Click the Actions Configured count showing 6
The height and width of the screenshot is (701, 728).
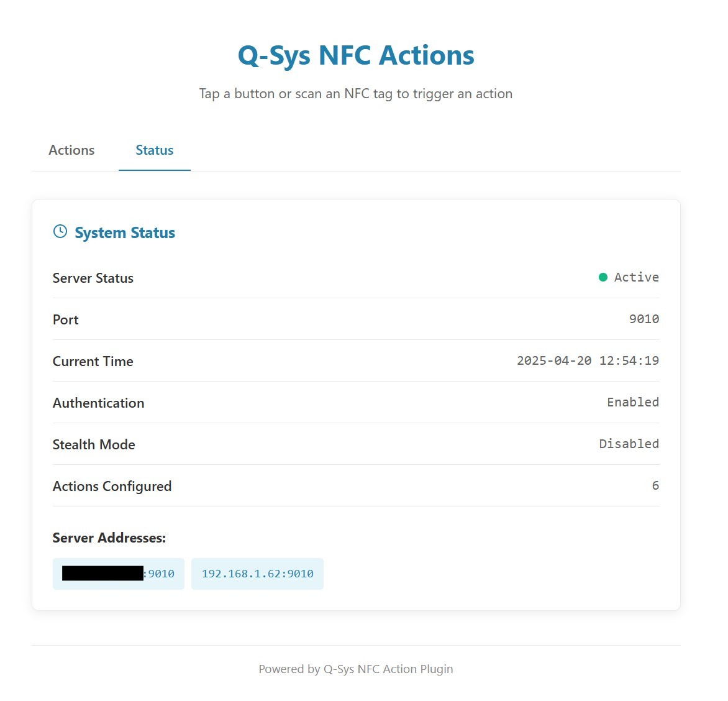655,485
